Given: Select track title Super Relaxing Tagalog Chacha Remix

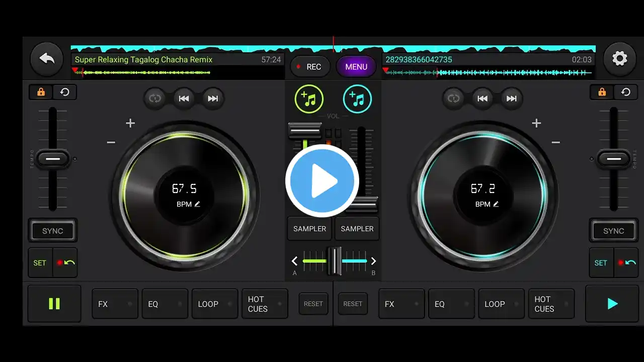Looking at the screenshot, I should [144, 59].
